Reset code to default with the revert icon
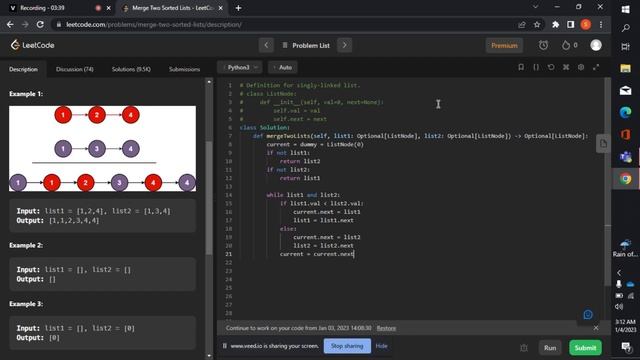 coord(551,67)
